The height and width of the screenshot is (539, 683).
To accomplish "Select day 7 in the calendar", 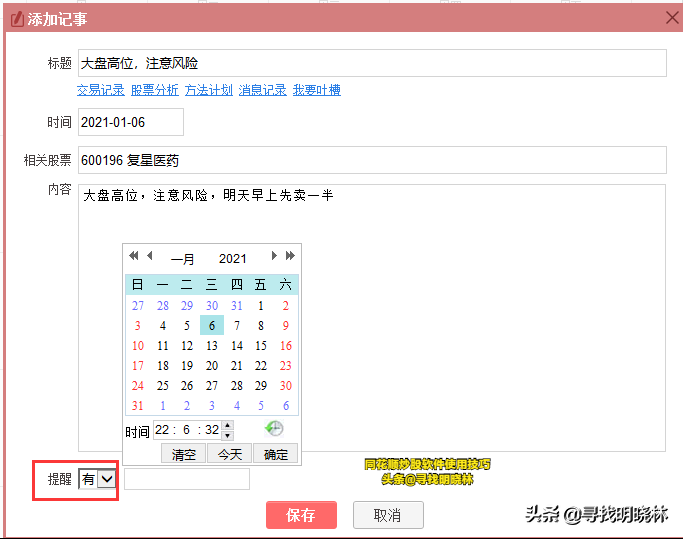I will click(237, 325).
